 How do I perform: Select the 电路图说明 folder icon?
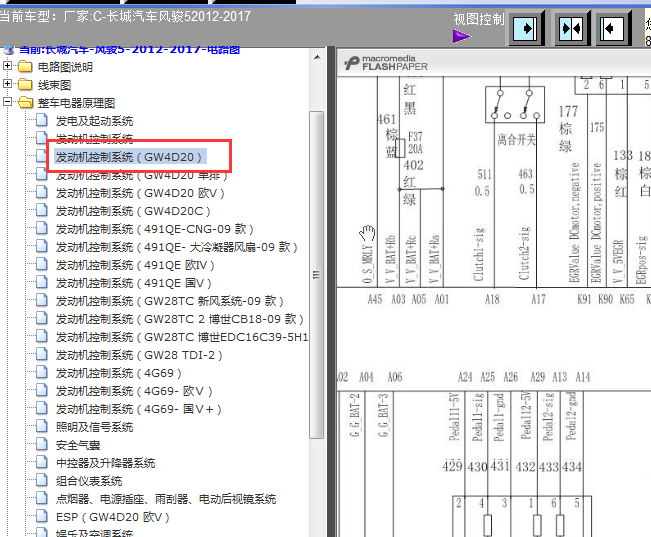pyautogui.click(x=25, y=66)
